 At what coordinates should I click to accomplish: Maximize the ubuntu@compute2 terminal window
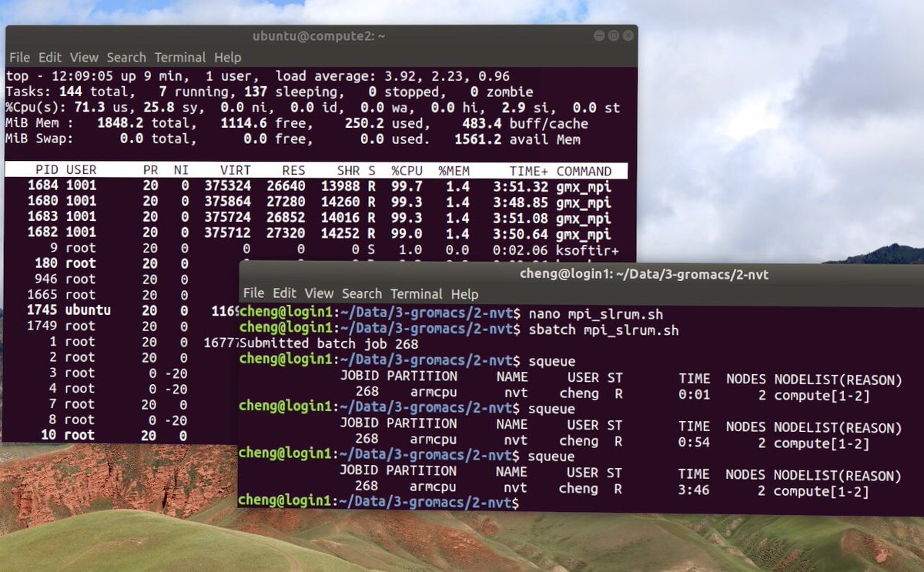pos(614,35)
